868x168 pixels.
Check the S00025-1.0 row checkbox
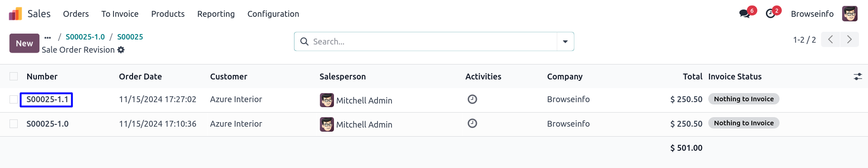pos(14,124)
